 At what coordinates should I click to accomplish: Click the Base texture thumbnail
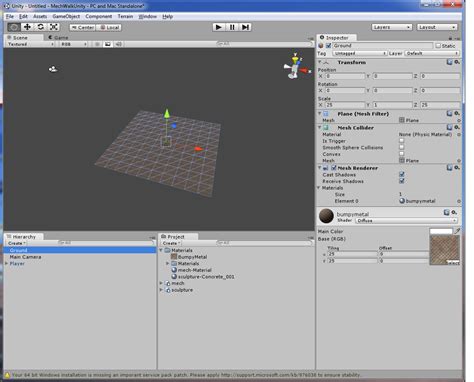(445, 250)
